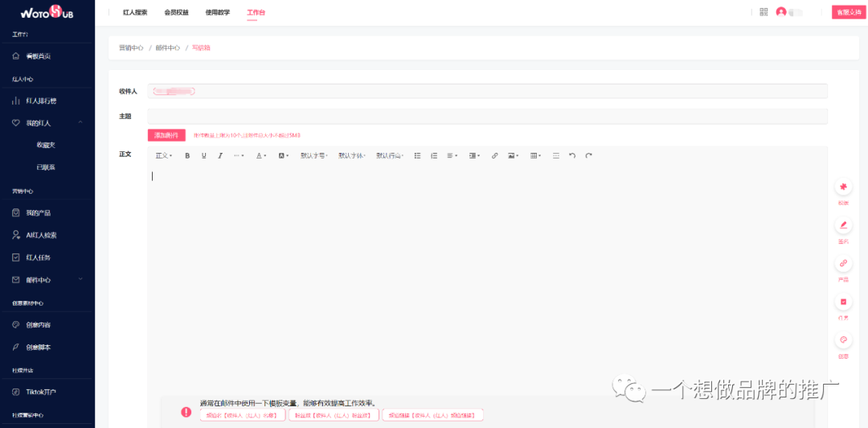Click the 营销中心 breadcrumb link
Viewport: 868px width, 428px height.
pyautogui.click(x=131, y=48)
